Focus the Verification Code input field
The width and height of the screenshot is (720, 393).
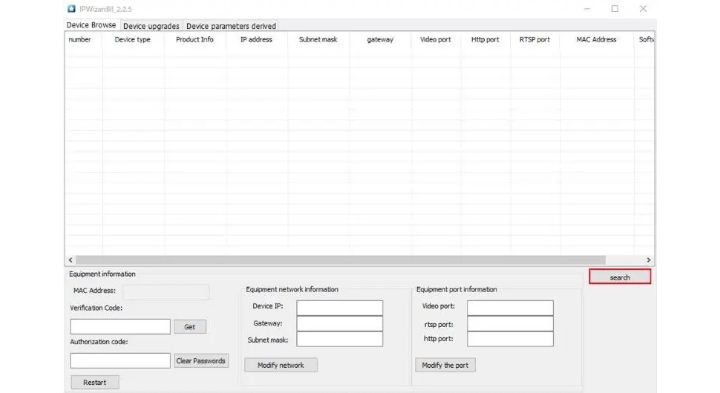pyautogui.click(x=120, y=327)
